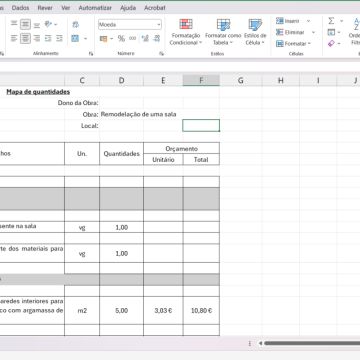Apply thousands separator style

tap(133, 39)
